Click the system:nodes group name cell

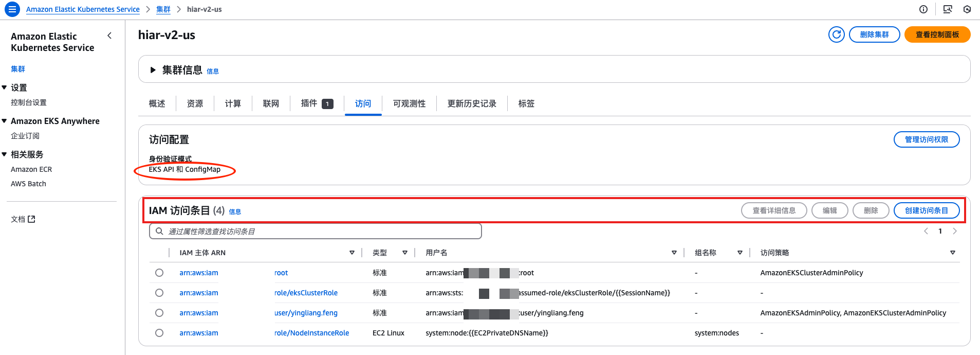click(x=717, y=333)
